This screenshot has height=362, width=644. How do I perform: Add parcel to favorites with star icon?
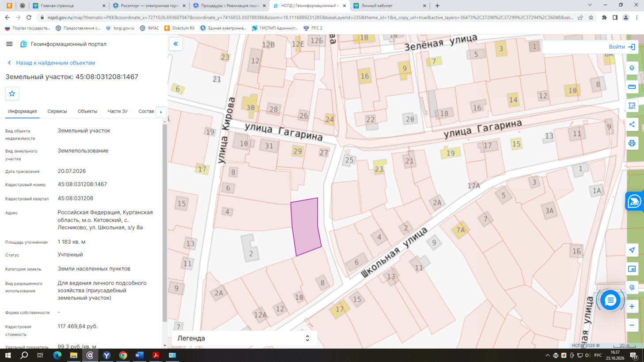[x=12, y=94]
